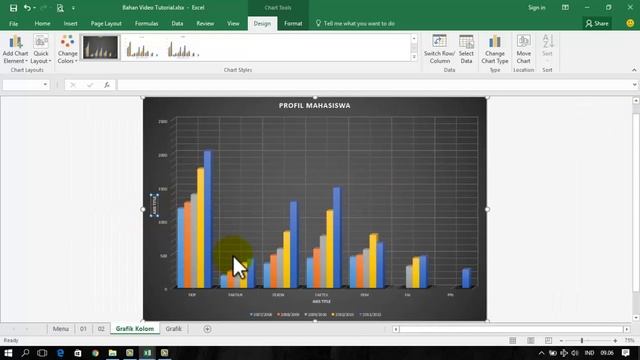Zoom in with the plus button
The image size is (640, 360).
click(x=615, y=340)
